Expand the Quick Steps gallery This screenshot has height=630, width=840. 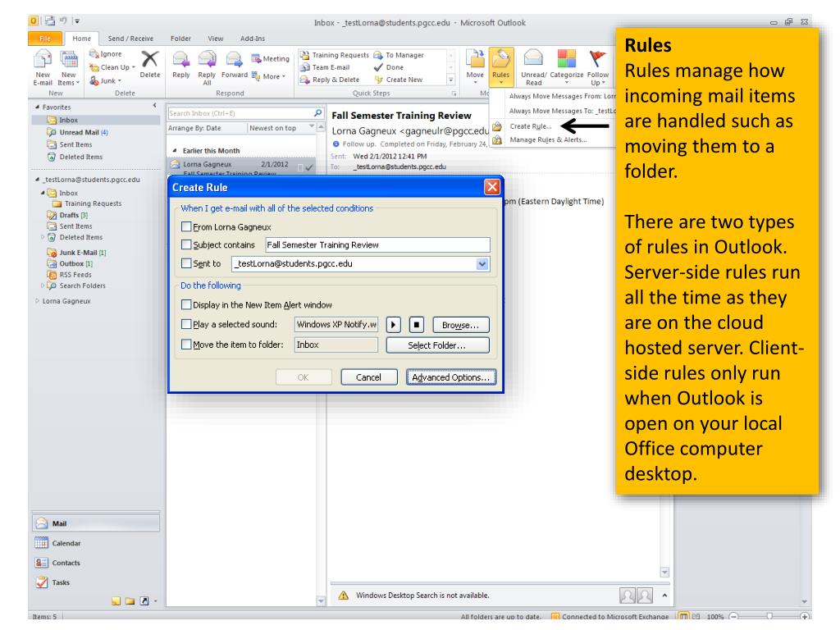pyautogui.click(x=451, y=80)
